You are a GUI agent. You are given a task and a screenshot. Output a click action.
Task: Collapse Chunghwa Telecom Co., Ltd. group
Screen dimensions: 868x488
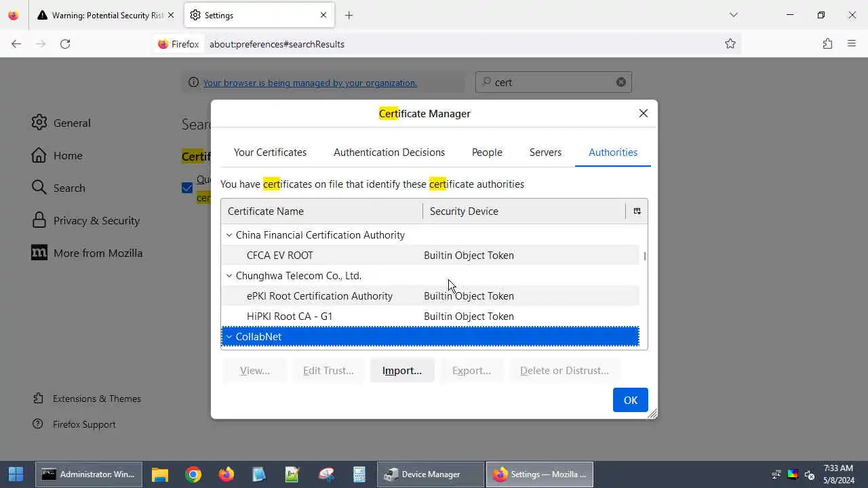click(229, 276)
